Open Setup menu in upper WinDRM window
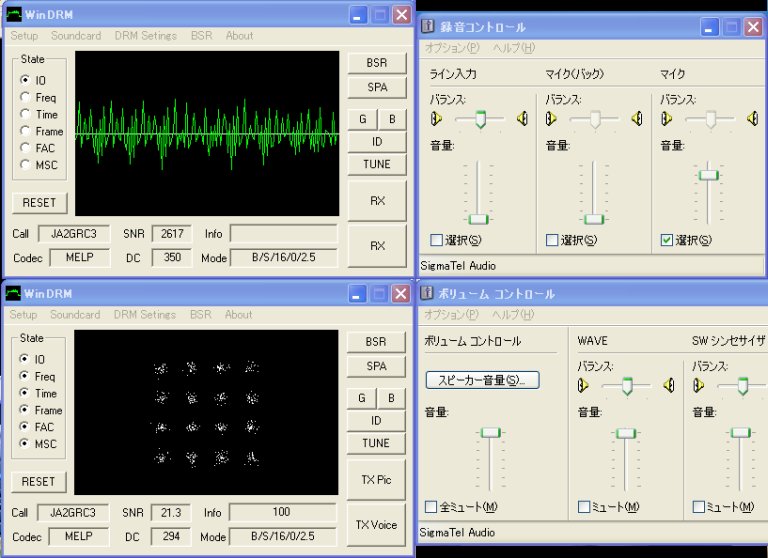The width and height of the screenshot is (768, 558). pos(24,36)
